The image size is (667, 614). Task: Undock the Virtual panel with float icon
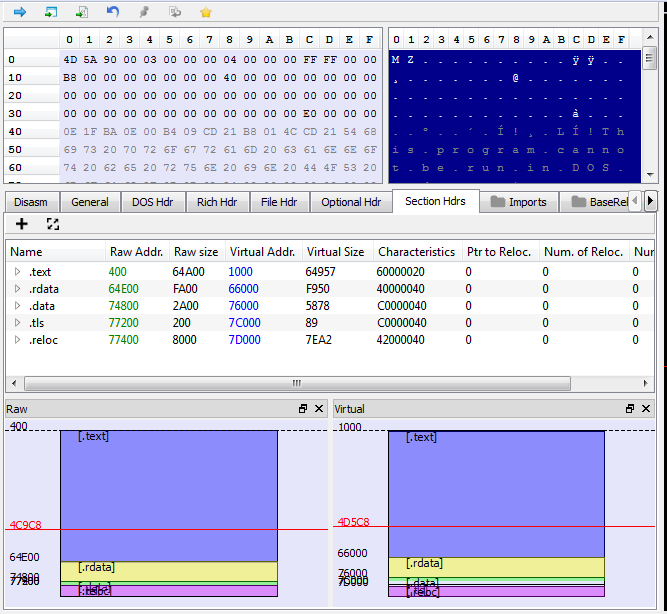tap(630, 408)
